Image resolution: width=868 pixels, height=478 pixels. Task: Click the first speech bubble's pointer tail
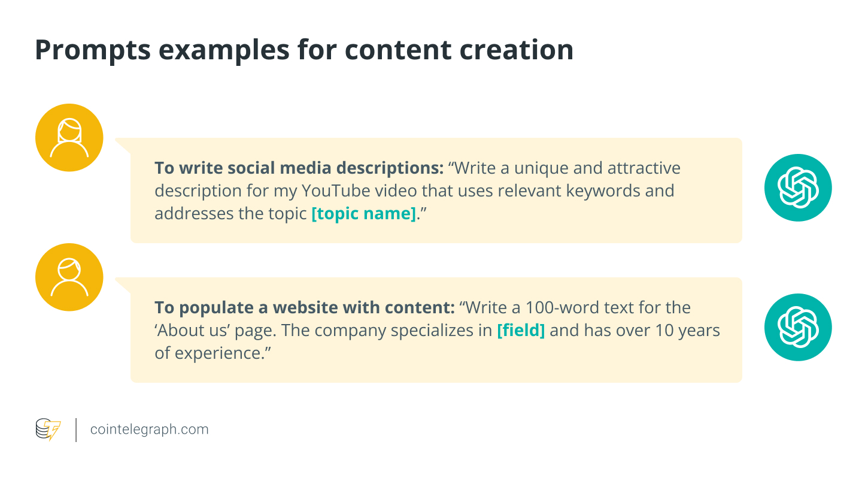click(x=122, y=146)
